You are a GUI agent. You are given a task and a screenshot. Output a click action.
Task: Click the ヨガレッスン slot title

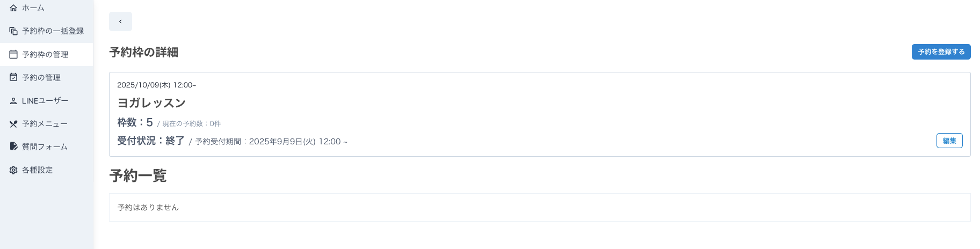click(151, 103)
